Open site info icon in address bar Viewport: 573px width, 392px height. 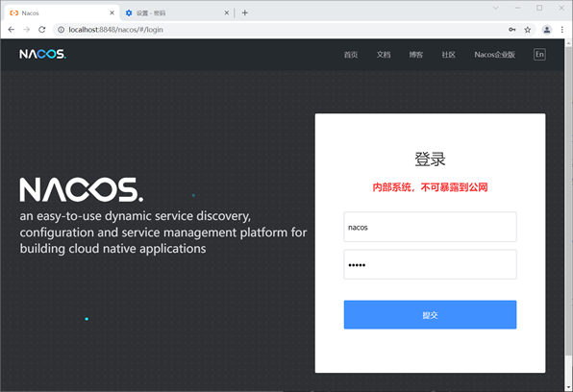tap(61, 30)
